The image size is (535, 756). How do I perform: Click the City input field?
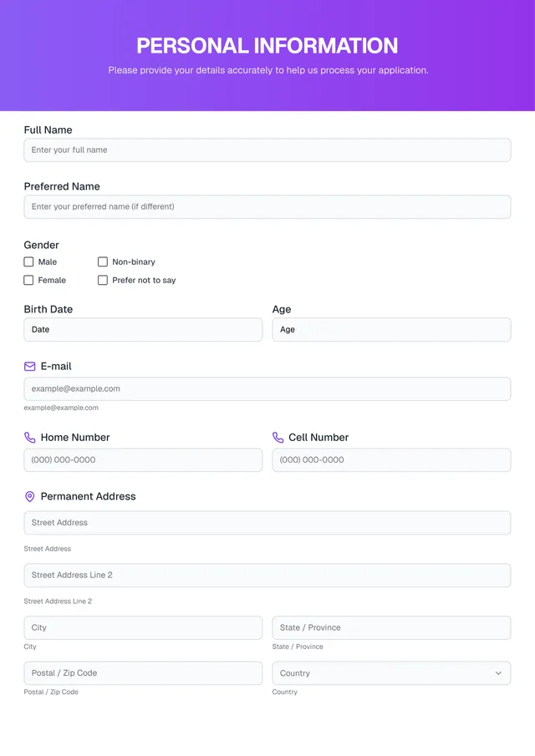coord(143,627)
